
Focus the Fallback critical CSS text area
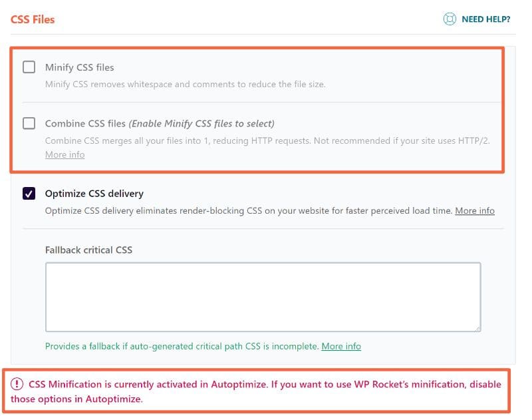point(263,296)
